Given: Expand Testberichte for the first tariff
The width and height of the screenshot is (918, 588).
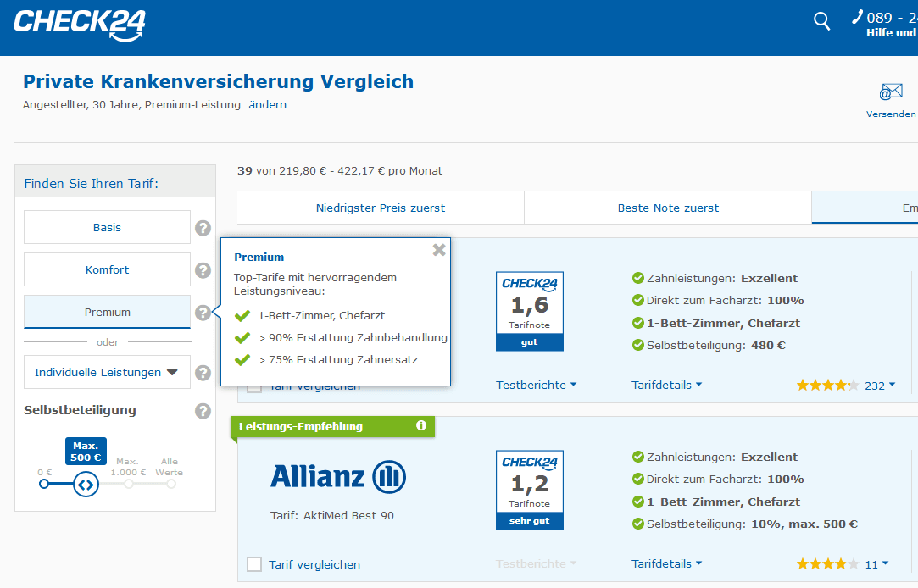Looking at the screenshot, I should (536, 385).
